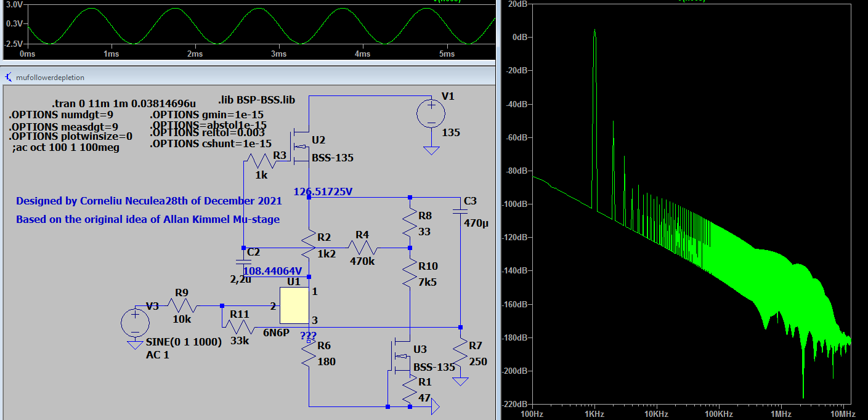This screenshot has width=868, height=420.
Task: Click the 108.44064V node voltage label
Action: click(273, 271)
